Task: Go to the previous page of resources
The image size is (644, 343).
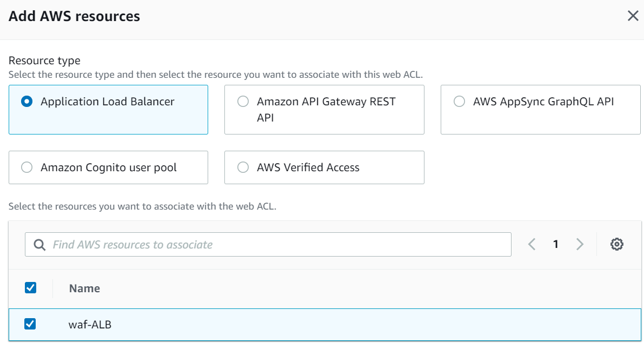Action: pyautogui.click(x=532, y=244)
